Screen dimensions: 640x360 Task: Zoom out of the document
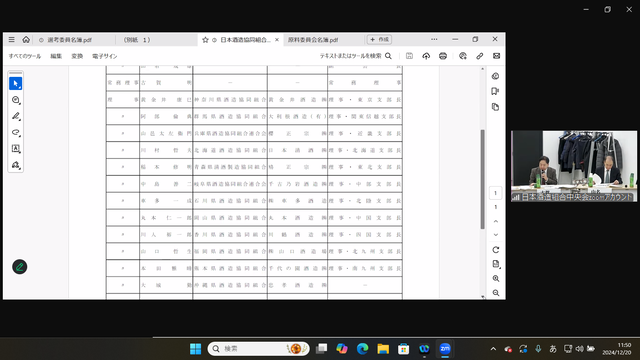coord(496,293)
